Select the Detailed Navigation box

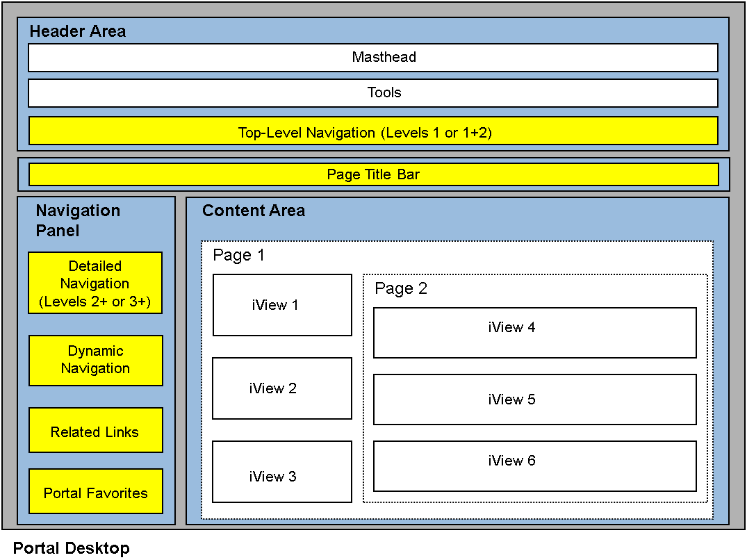coord(95,283)
